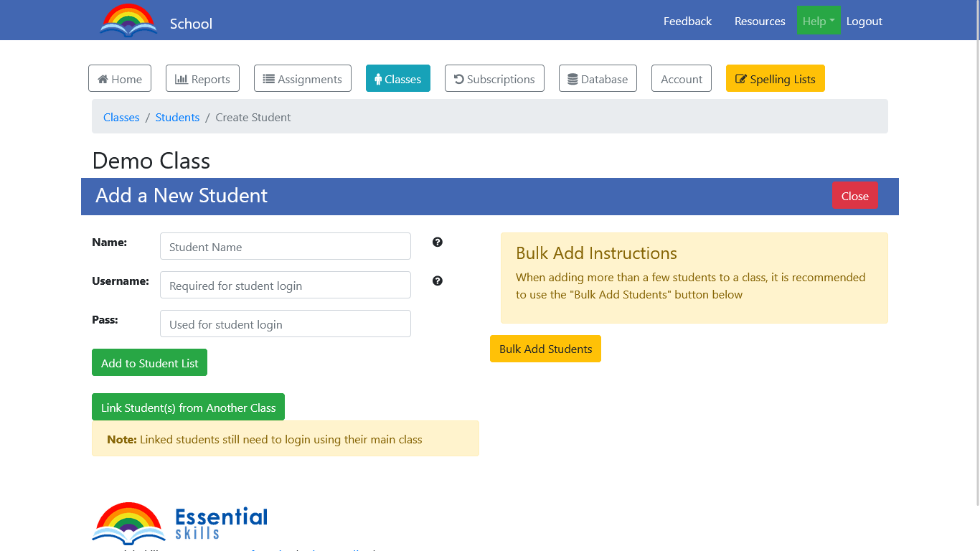Viewport: 980px width, 551px height.
Task: Open the Database tab
Action: (x=598, y=79)
